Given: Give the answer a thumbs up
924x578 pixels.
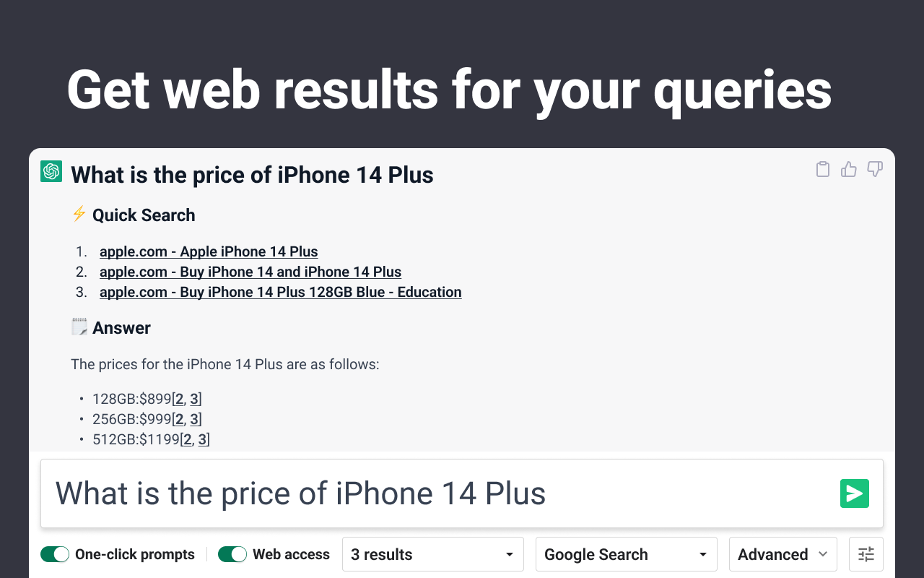Looking at the screenshot, I should [x=848, y=168].
